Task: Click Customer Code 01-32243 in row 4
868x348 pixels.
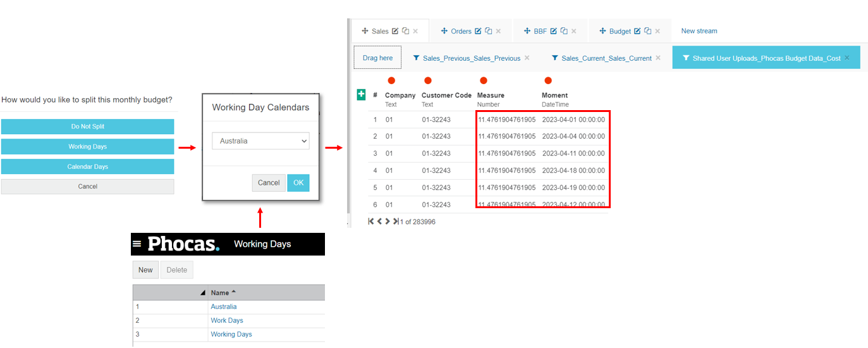Action: tap(436, 171)
